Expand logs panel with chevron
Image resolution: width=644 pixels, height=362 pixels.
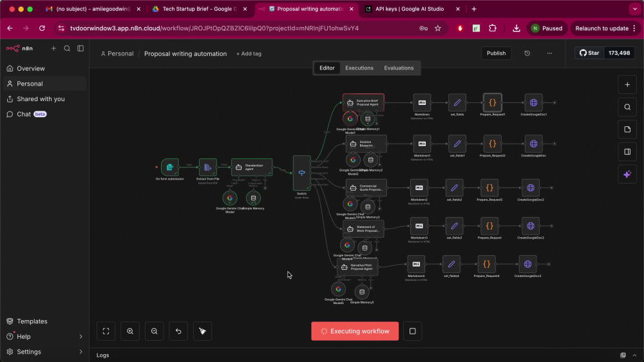click(634, 356)
